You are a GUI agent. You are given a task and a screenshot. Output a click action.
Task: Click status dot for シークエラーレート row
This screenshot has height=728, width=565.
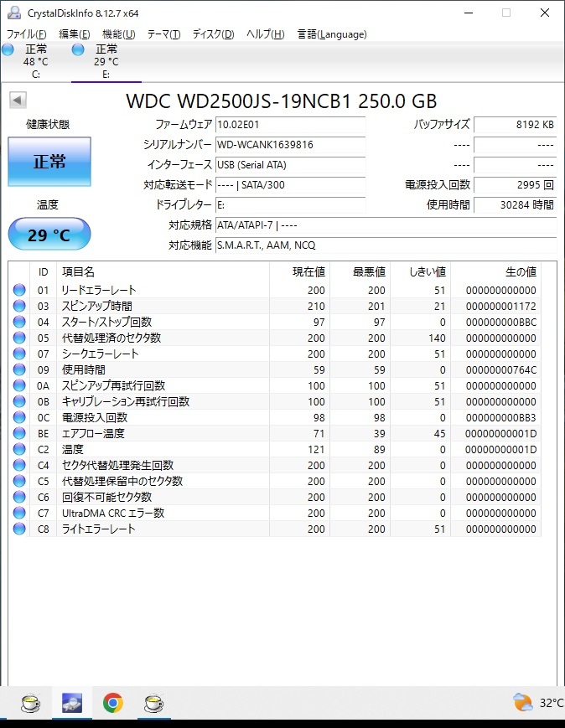coord(19,354)
